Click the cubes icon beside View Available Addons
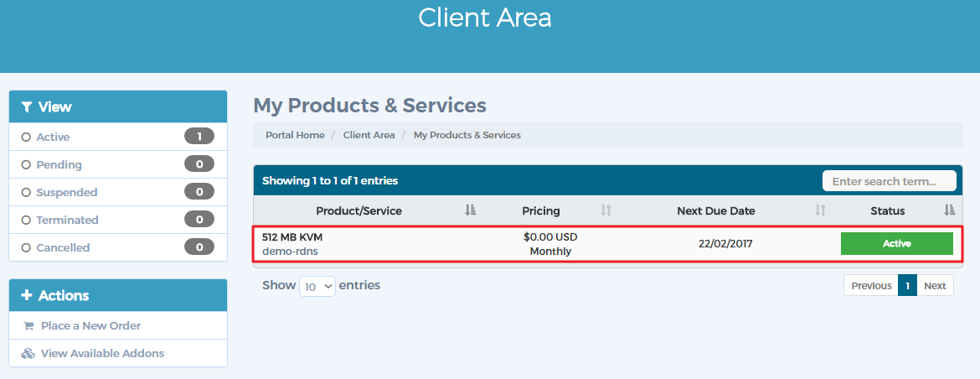Screen dimensions: 980x379 [28, 353]
